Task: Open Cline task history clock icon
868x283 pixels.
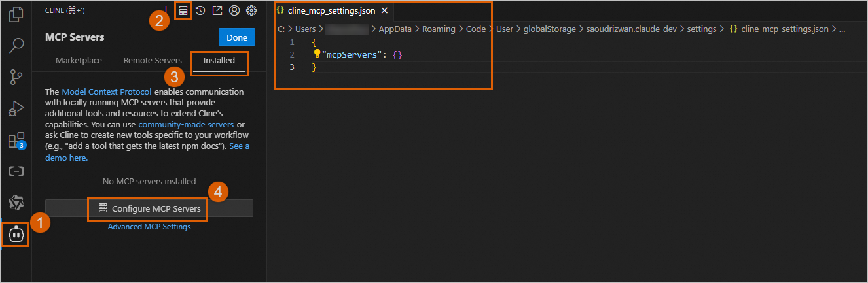Action: point(200,10)
